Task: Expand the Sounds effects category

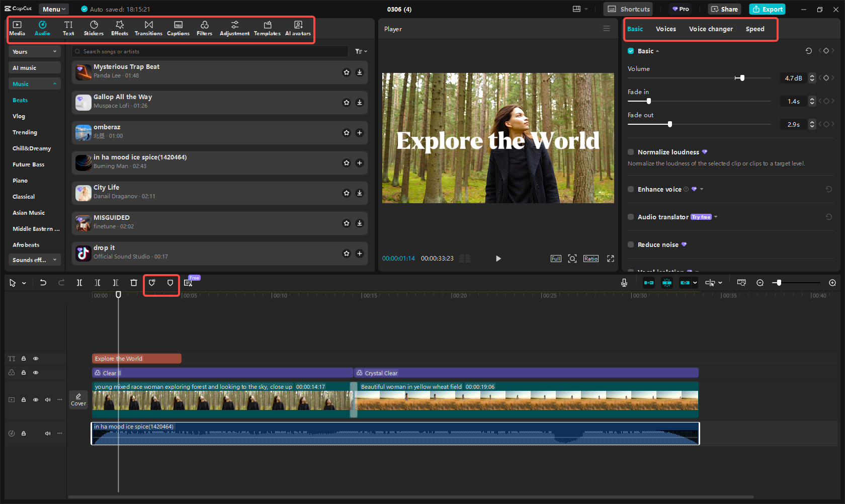Action: click(34, 260)
